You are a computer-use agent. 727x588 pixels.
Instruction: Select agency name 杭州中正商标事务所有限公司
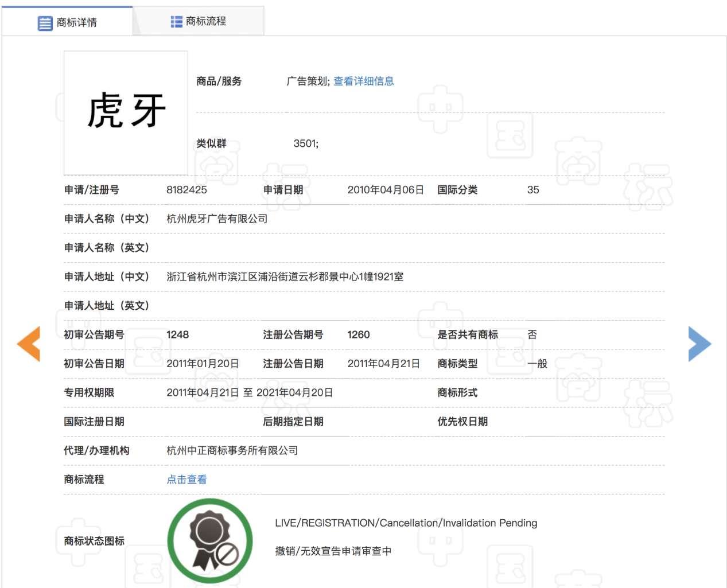coord(232,450)
